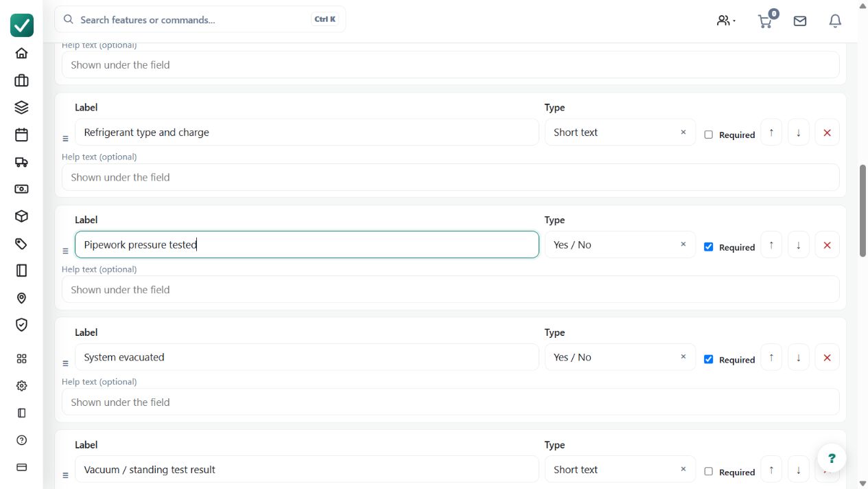Move System evacuated field up
The image size is (868, 489).
click(771, 358)
